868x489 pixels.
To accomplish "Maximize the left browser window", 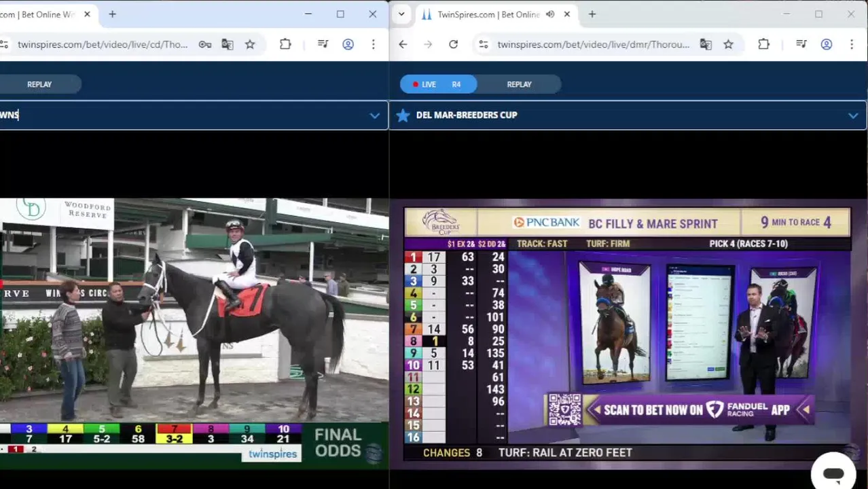I will [340, 14].
